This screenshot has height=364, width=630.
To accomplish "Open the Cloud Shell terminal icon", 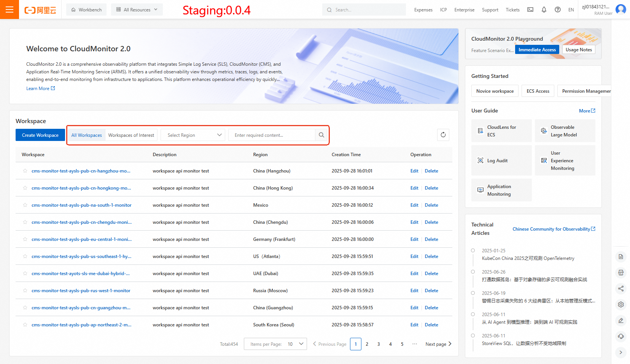I will tap(530, 10).
